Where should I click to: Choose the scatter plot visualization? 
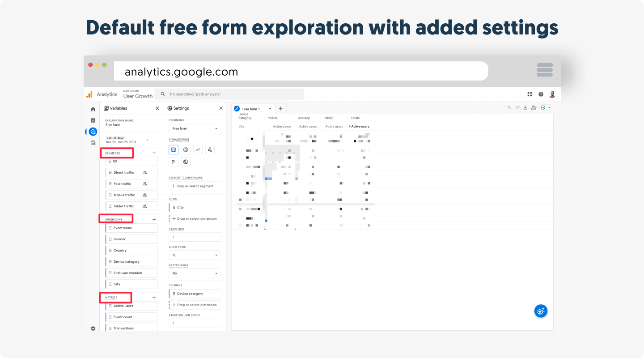[x=210, y=149]
